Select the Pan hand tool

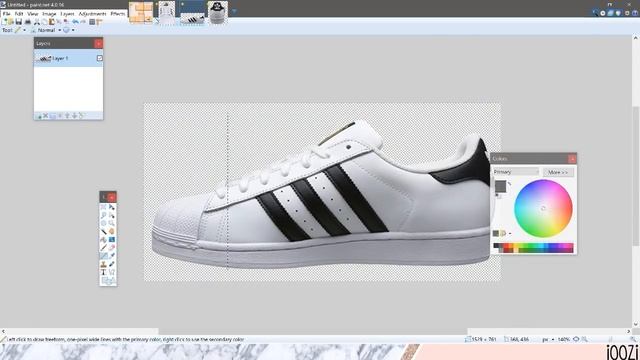(111, 231)
